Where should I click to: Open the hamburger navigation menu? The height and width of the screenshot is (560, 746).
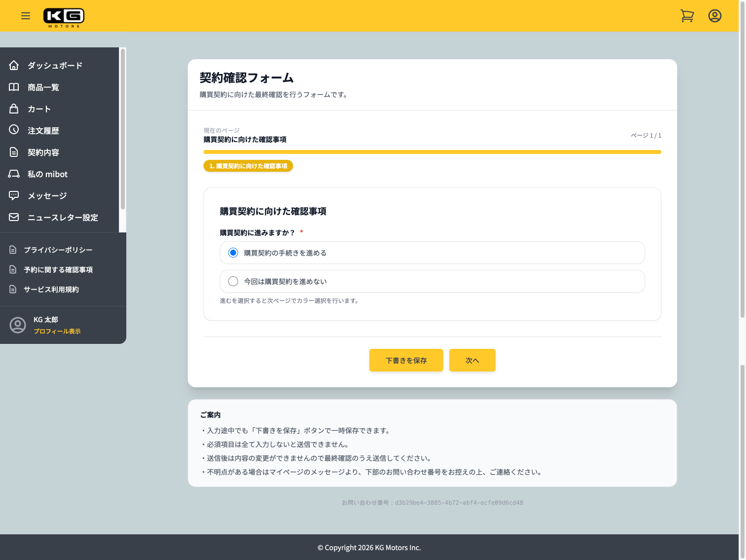point(26,15)
